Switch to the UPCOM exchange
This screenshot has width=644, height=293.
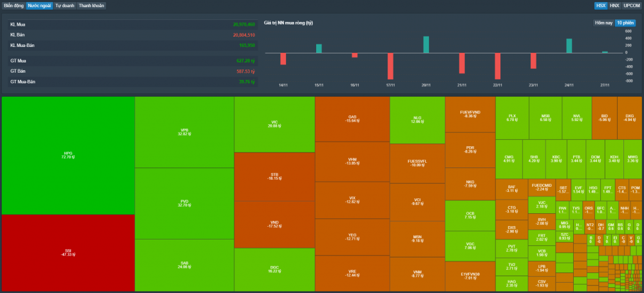click(631, 6)
